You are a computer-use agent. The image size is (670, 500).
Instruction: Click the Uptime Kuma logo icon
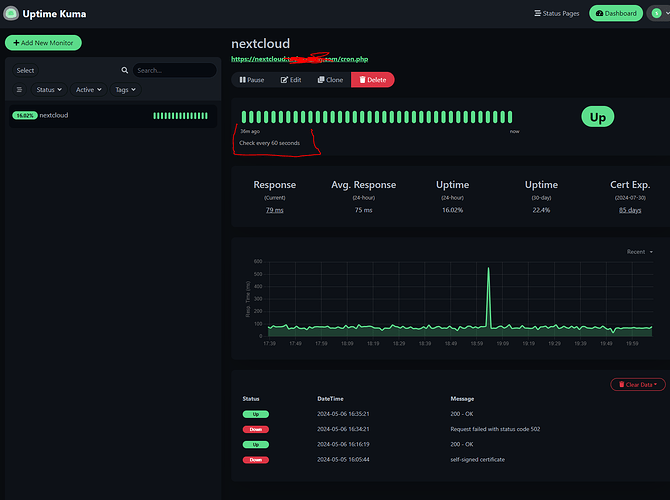point(12,14)
